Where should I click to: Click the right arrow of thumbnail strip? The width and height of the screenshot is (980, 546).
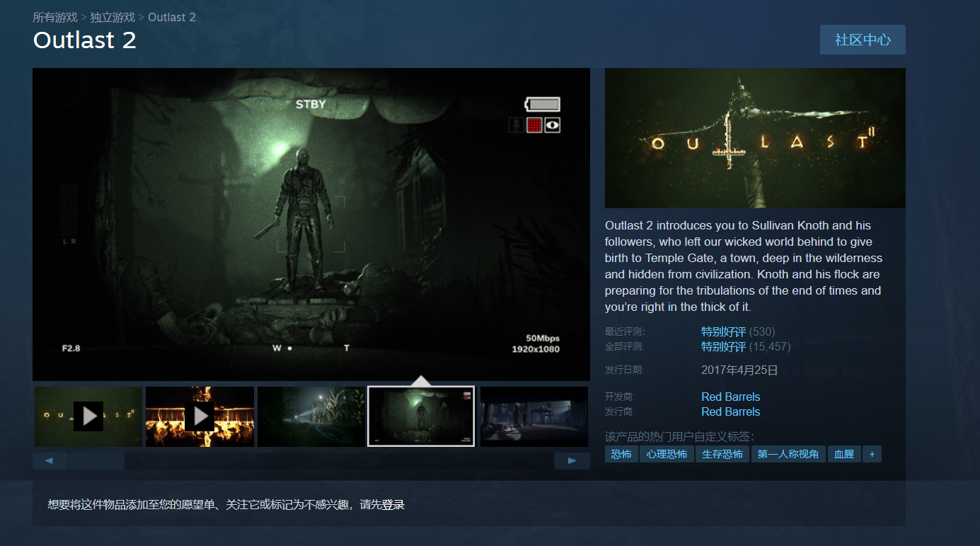coord(572,461)
